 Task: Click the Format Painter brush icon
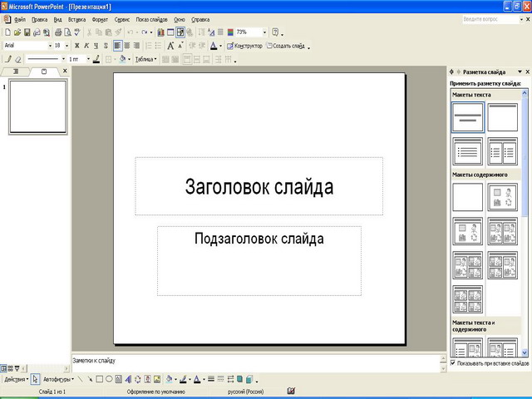118,32
